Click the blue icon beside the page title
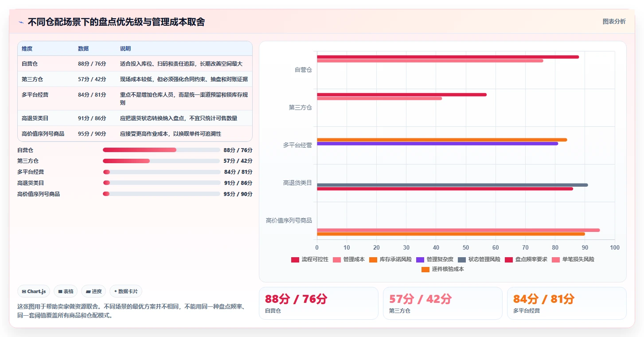Viewport: 644px width, 337px height. pos(21,22)
